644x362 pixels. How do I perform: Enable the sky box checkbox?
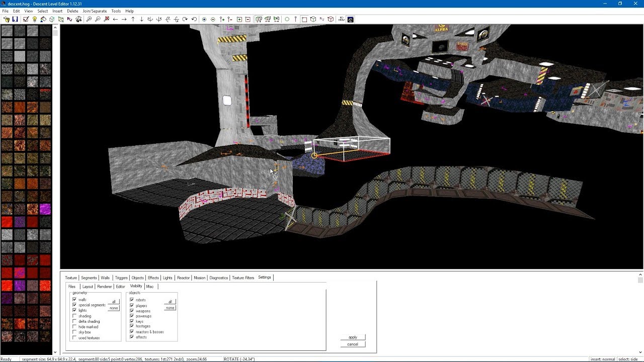(x=74, y=332)
